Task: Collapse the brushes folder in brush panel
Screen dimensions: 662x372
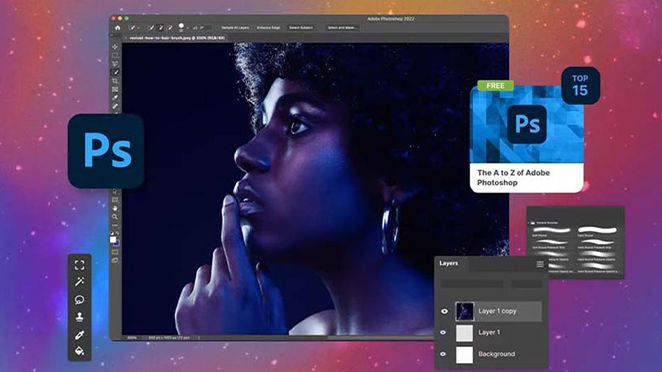Action: pyautogui.click(x=529, y=223)
